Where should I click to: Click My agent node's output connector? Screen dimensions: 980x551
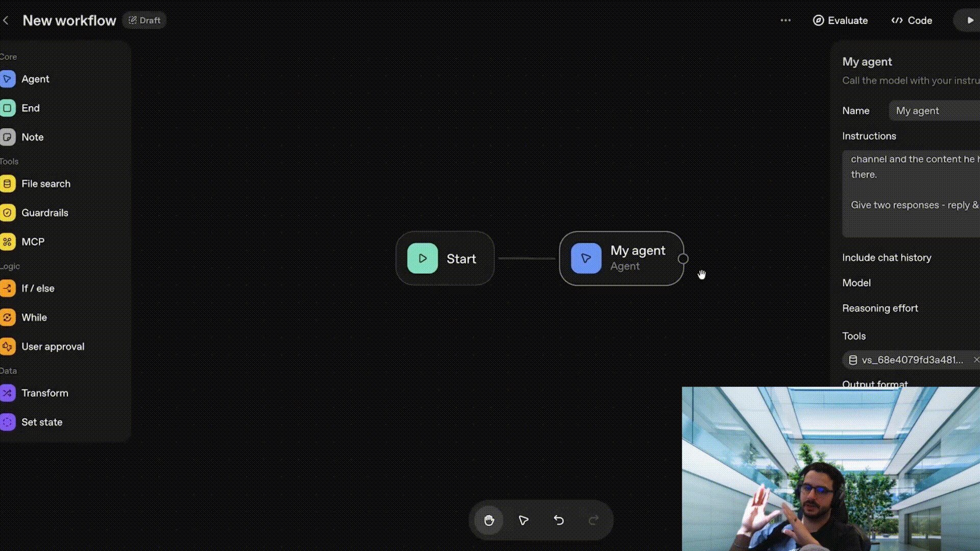click(683, 259)
